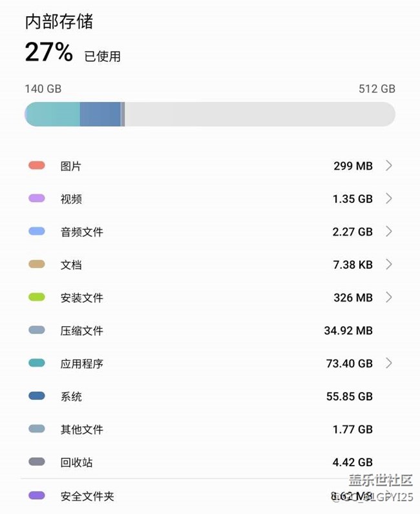Click the teal 应用程序 category color icon

(37, 363)
